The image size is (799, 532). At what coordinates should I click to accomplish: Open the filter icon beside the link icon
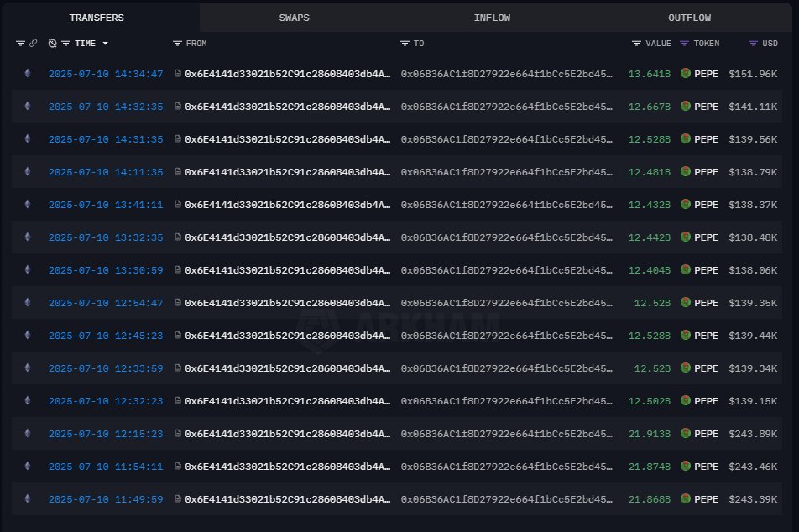pos(20,44)
